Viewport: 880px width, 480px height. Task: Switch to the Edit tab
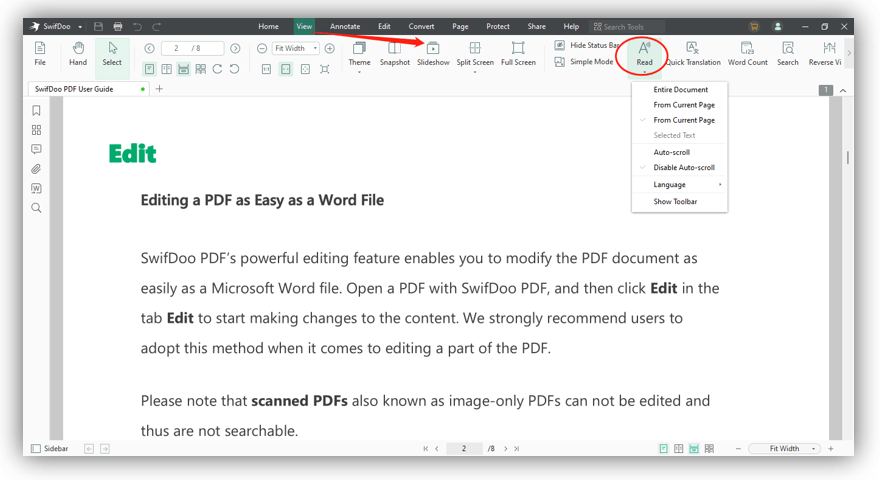384,26
